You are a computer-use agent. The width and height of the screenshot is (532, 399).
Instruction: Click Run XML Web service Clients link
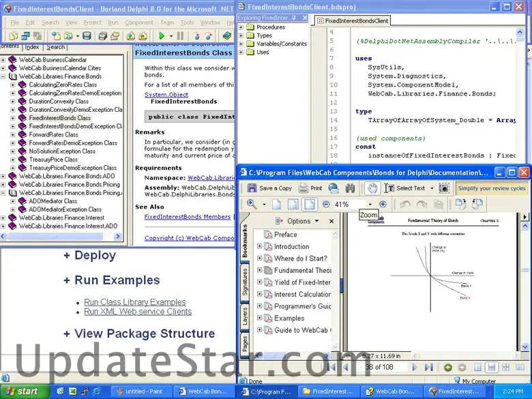(138, 312)
